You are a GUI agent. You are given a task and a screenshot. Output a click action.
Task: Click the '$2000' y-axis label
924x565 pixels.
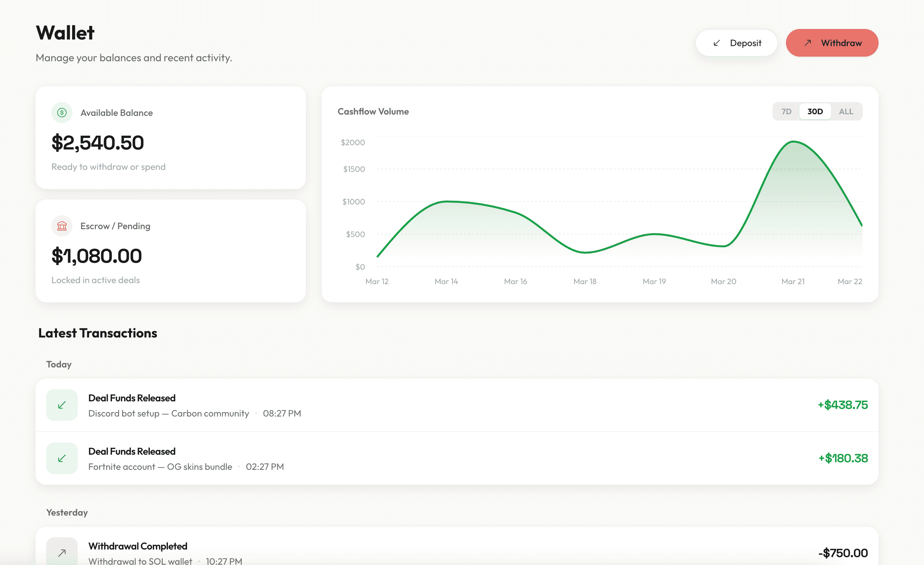point(353,143)
